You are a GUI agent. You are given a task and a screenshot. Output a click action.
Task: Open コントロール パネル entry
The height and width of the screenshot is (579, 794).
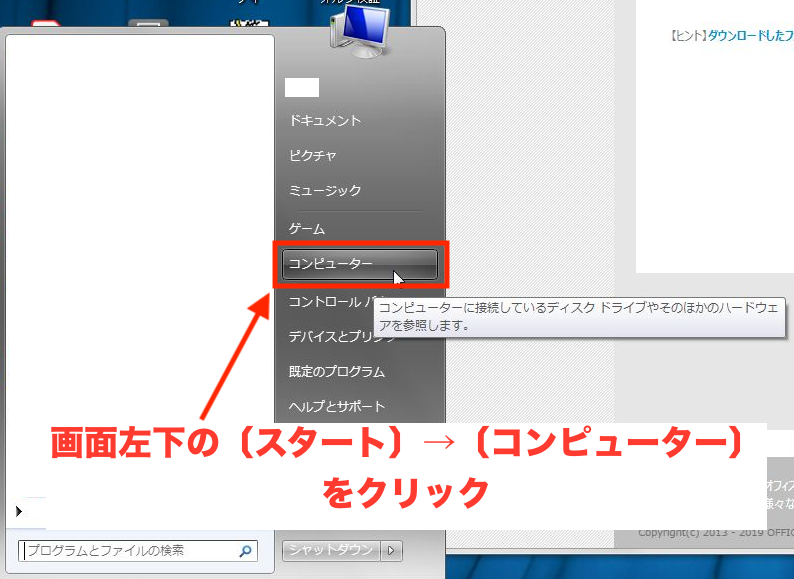click(331, 302)
